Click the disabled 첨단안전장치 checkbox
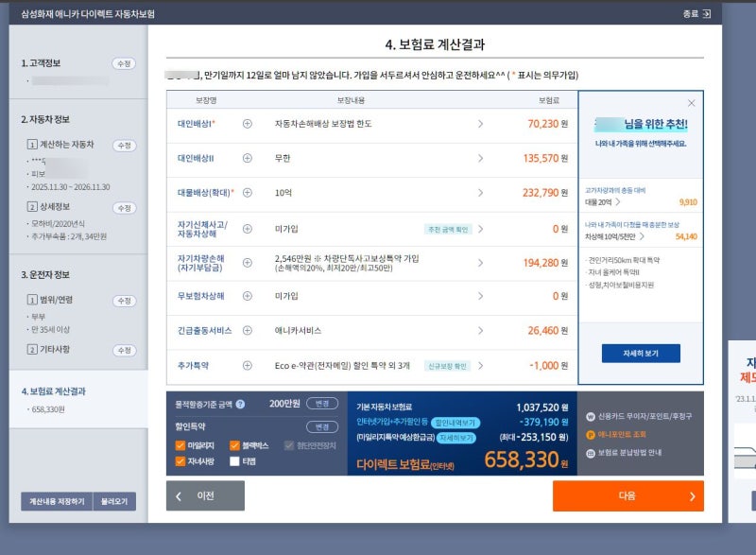The height and width of the screenshot is (555, 756). 289,445
